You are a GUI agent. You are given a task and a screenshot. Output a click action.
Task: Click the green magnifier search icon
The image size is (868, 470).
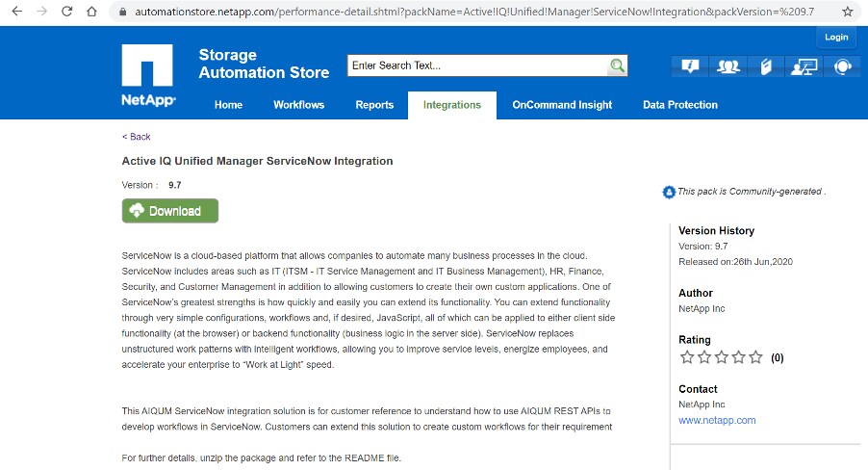(x=617, y=65)
